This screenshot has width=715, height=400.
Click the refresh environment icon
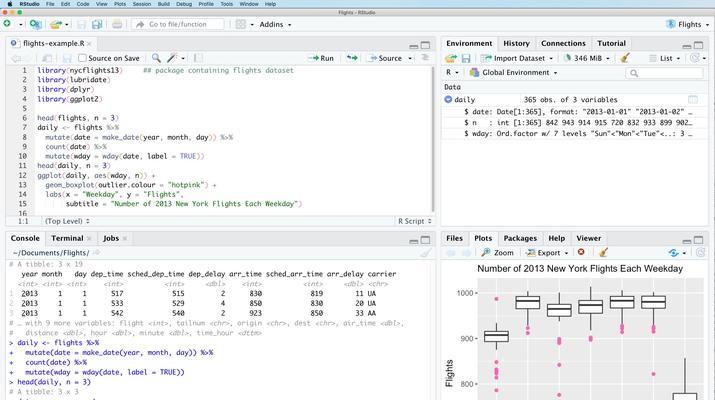[x=694, y=58]
